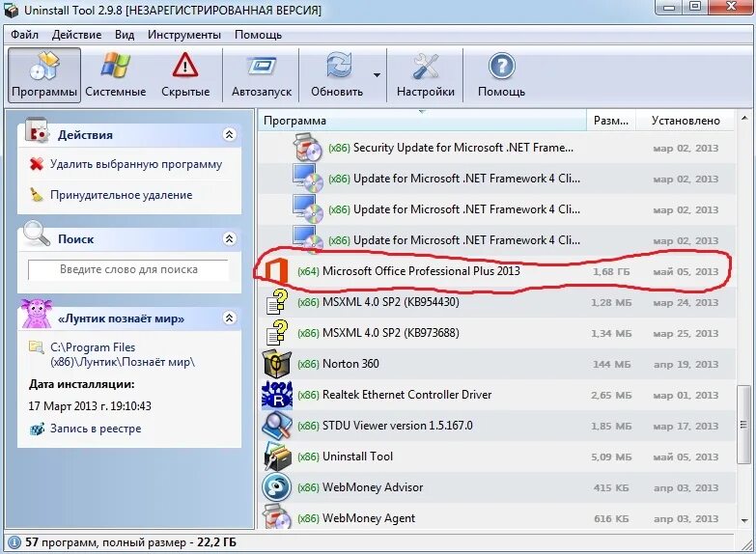Viewport: 756px width, 554px height.
Task: Click Удалить выбранную программу link
Action: (136, 164)
